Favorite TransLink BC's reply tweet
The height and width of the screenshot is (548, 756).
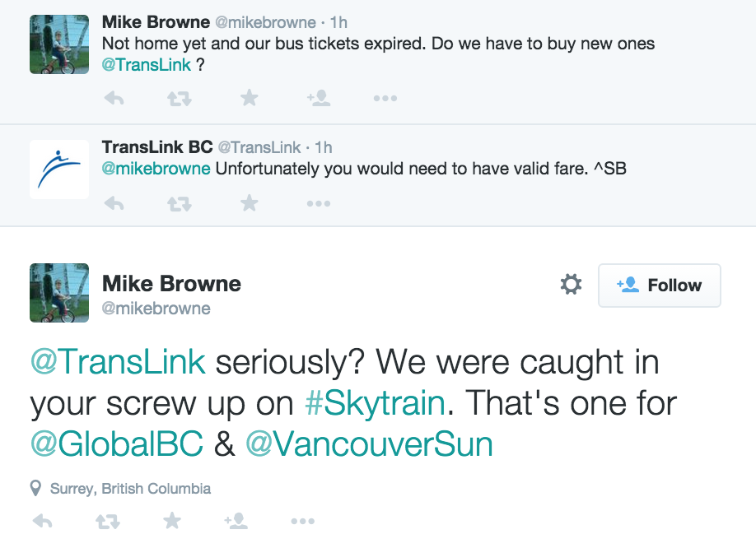(x=249, y=203)
